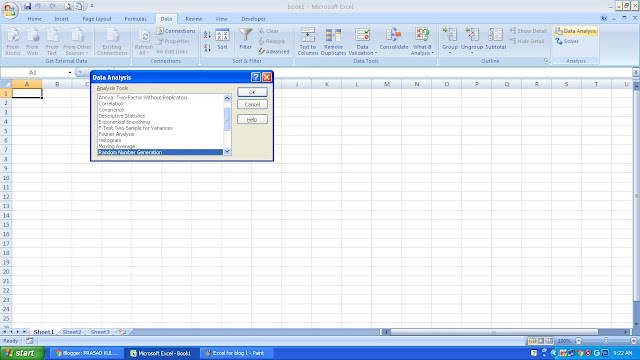Switch to the Formulas tab

click(135, 19)
